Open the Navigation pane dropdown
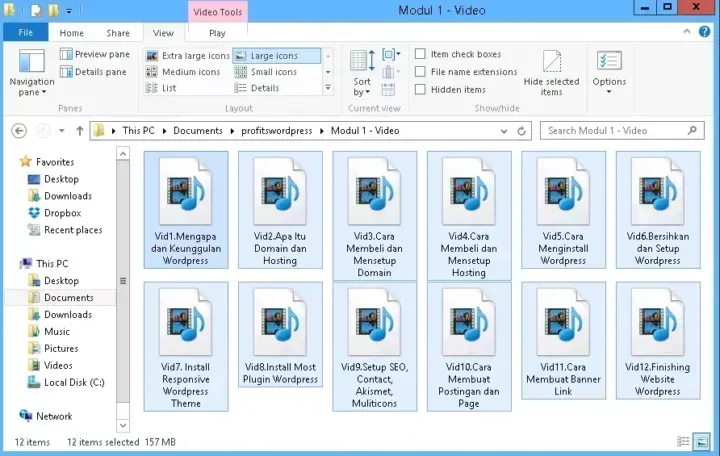The image size is (720, 456). [32, 73]
